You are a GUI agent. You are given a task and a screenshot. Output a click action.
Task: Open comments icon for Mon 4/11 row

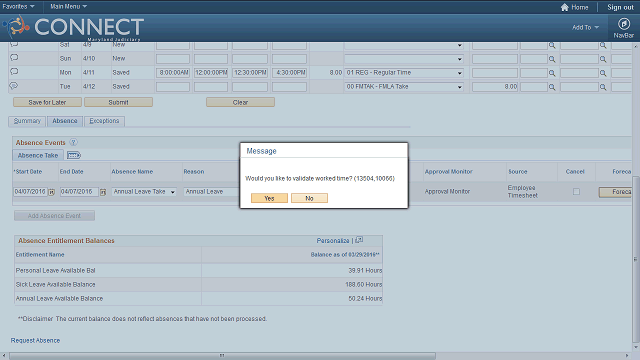coord(14,71)
